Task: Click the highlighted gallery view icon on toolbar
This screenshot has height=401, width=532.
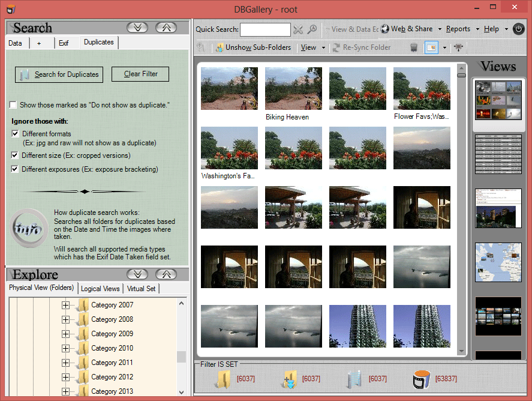Action: tap(431, 47)
